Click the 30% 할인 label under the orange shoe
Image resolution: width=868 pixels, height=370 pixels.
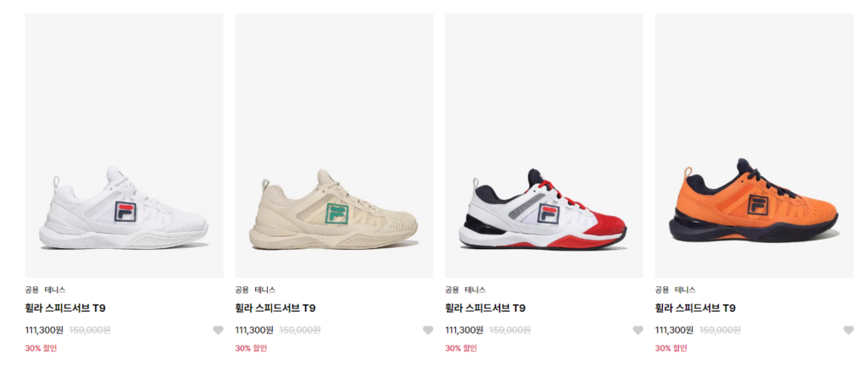[671, 349]
